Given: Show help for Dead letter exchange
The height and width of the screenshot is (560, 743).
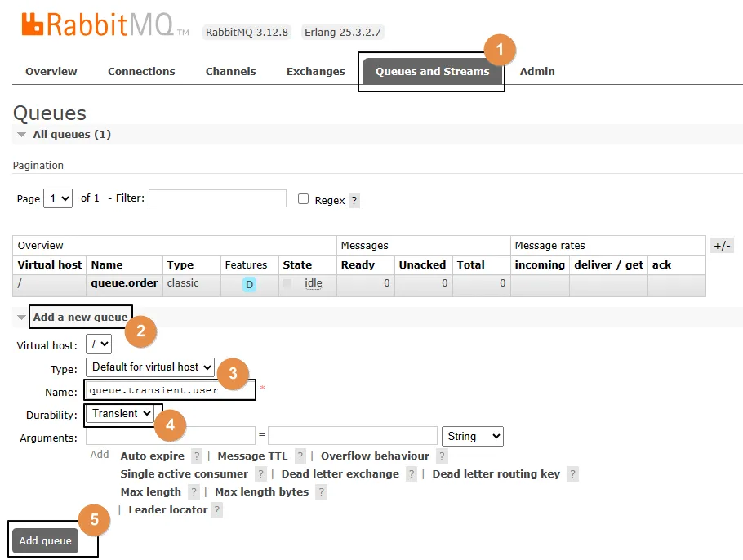Looking at the screenshot, I should (412, 474).
